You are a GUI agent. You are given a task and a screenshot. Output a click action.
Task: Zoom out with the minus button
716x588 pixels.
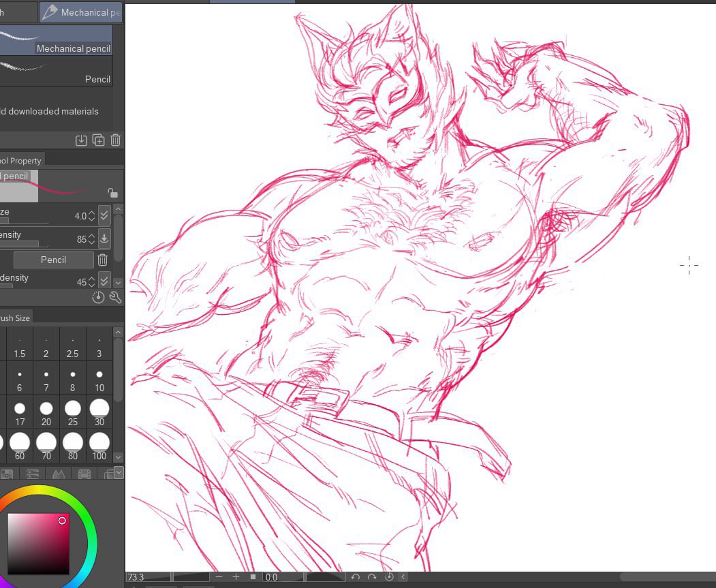[x=219, y=577]
